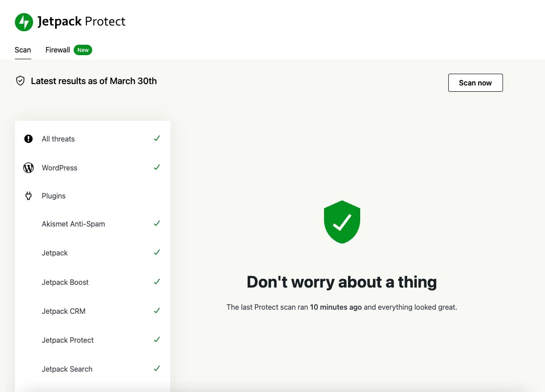Open the Jetpack Protect plugin entry
545x392 pixels.
click(67, 340)
